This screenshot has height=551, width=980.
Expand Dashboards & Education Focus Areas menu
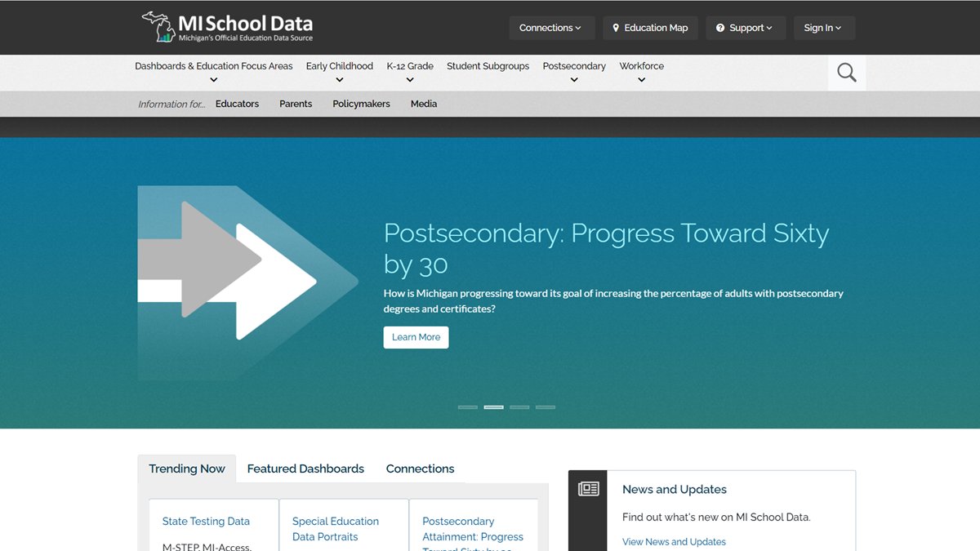click(214, 73)
